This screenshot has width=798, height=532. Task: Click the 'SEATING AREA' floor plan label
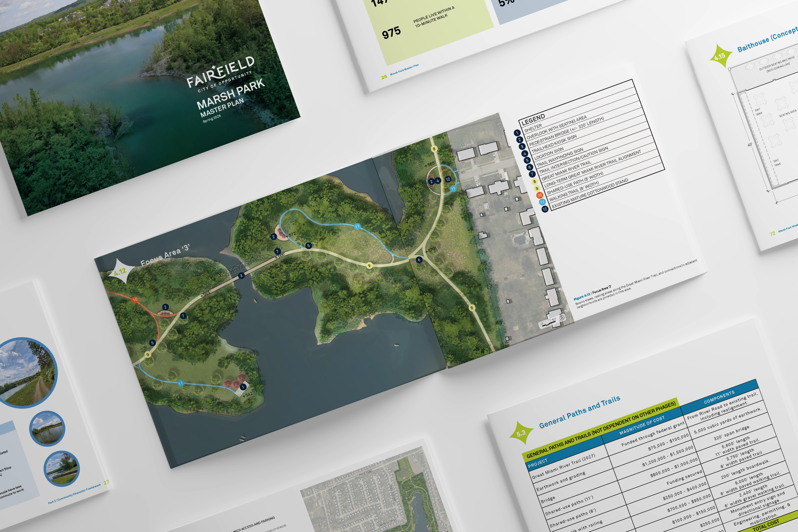(787, 113)
